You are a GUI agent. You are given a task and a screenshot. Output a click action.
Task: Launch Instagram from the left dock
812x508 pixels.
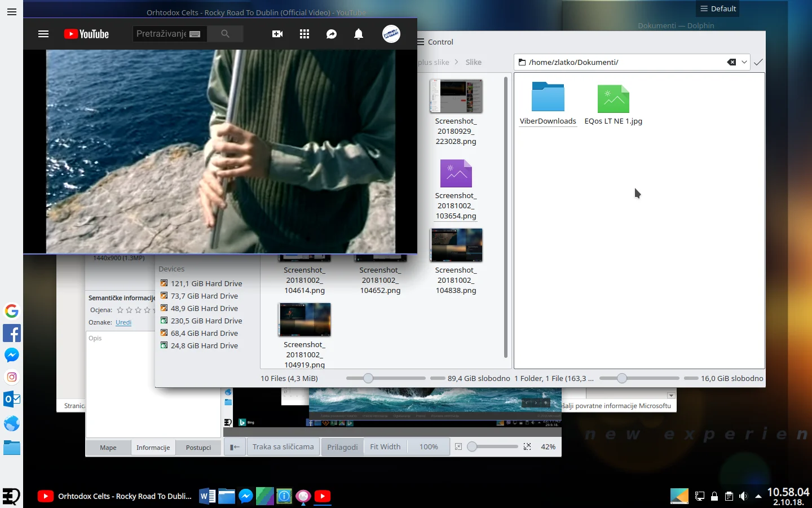tap(12, 377)
